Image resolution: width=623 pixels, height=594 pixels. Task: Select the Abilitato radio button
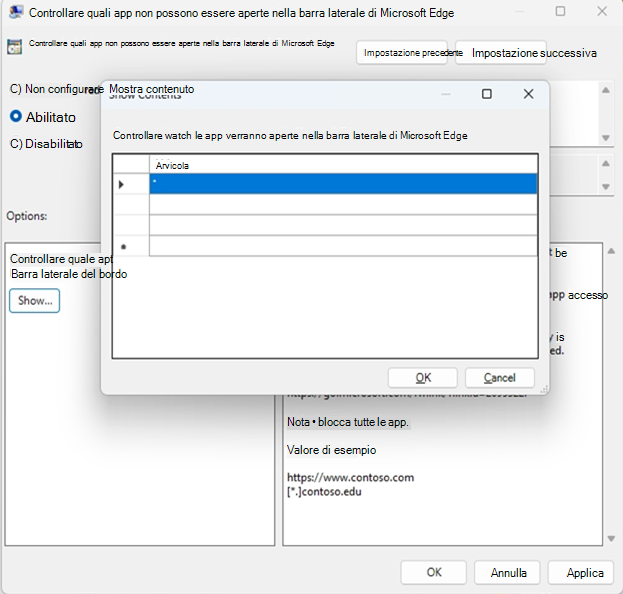click(x=16, y=116)
